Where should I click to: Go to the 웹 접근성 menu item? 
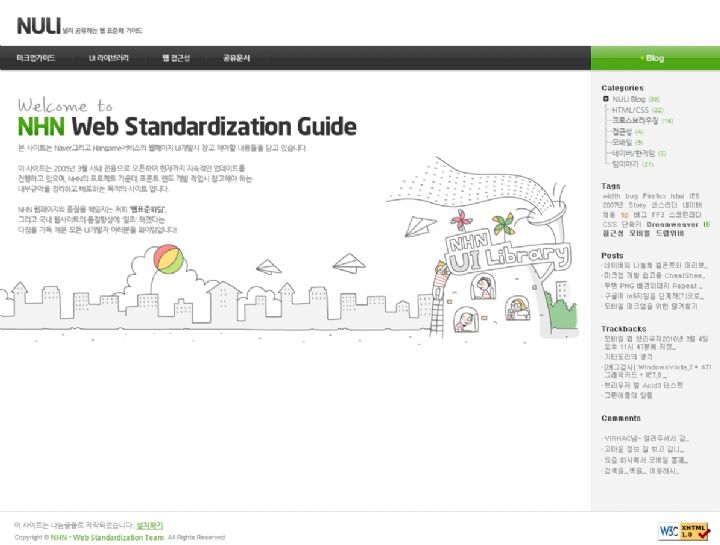point(176,58)
